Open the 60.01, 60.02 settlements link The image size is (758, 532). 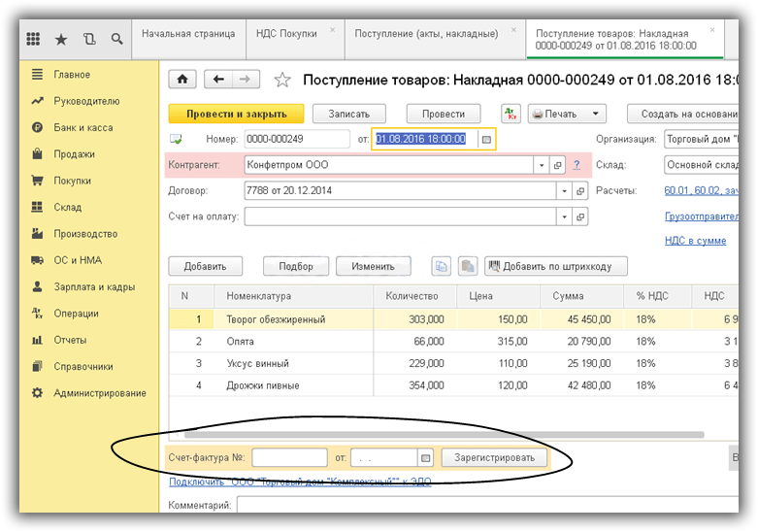coord(701,190)
